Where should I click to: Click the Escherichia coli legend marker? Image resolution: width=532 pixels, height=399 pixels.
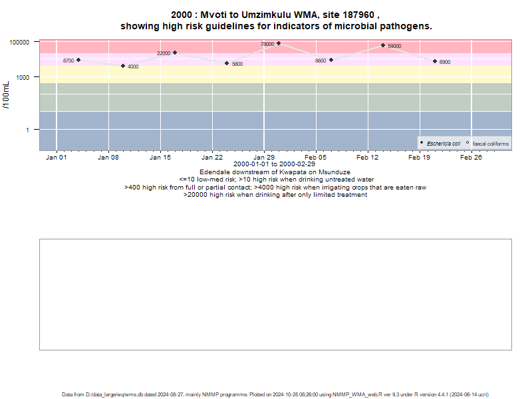click(x=422, y=143)
